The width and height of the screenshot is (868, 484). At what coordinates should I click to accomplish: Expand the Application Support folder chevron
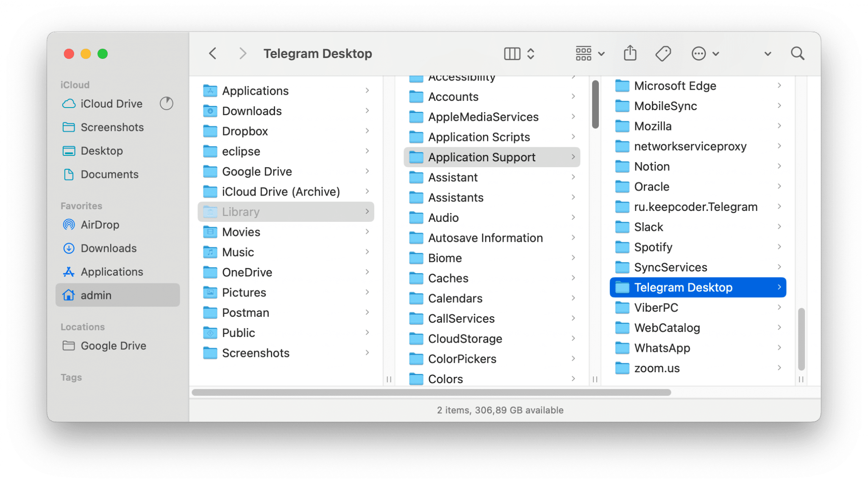coord(574,157)
